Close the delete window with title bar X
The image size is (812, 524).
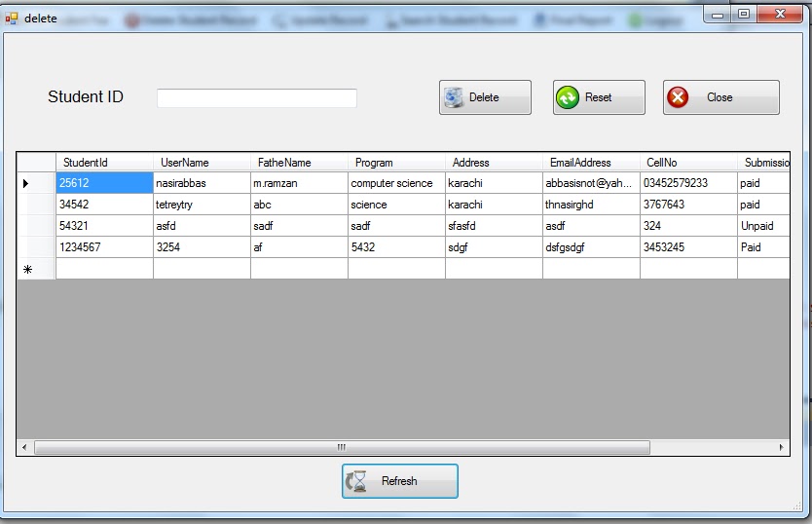click(780, 15)
